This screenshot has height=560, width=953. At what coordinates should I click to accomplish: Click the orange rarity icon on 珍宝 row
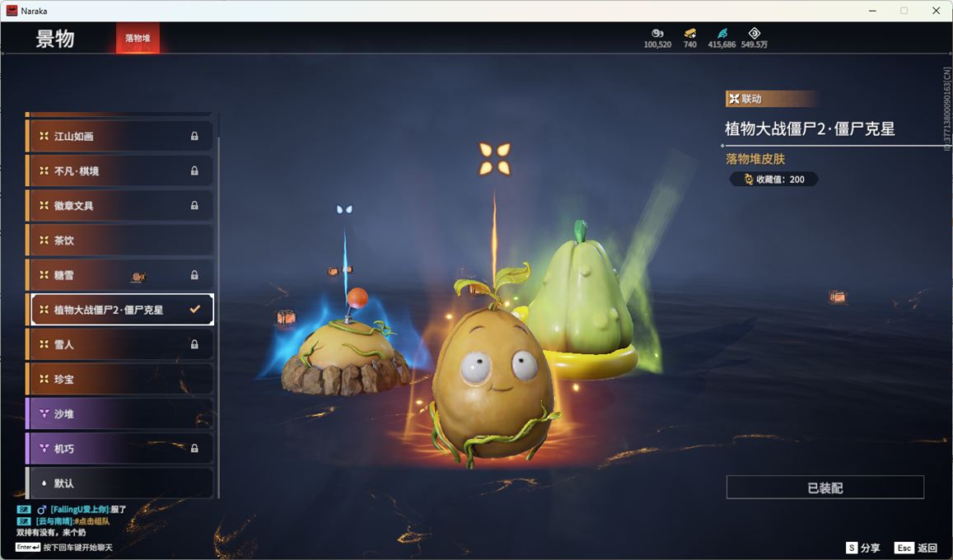coord(44,379)
